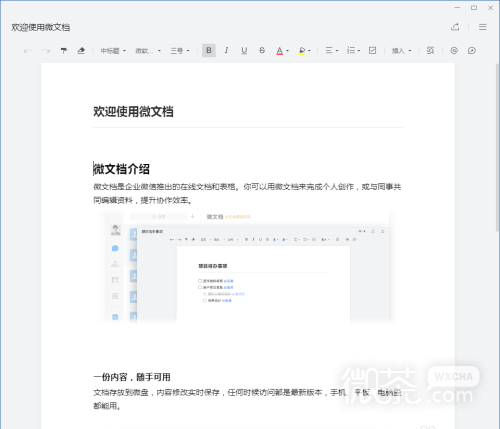Toggle italic formatting

coord(226,50)
